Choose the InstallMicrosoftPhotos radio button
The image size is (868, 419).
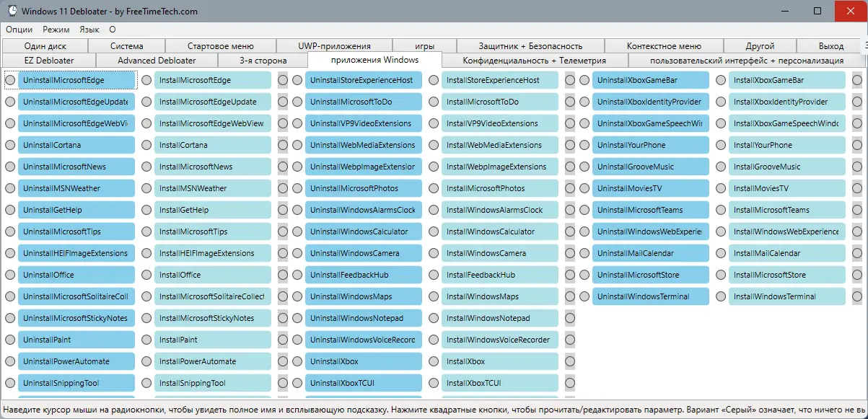[434, 188]
